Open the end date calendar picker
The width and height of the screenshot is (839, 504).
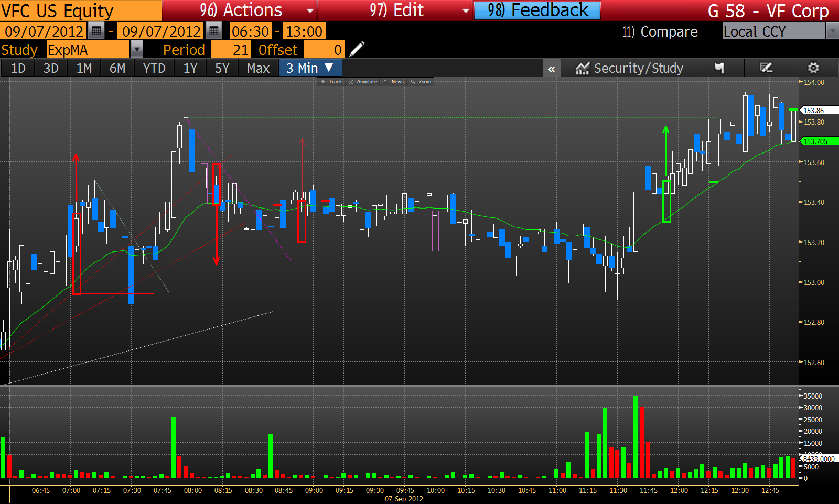pos(213,31)
